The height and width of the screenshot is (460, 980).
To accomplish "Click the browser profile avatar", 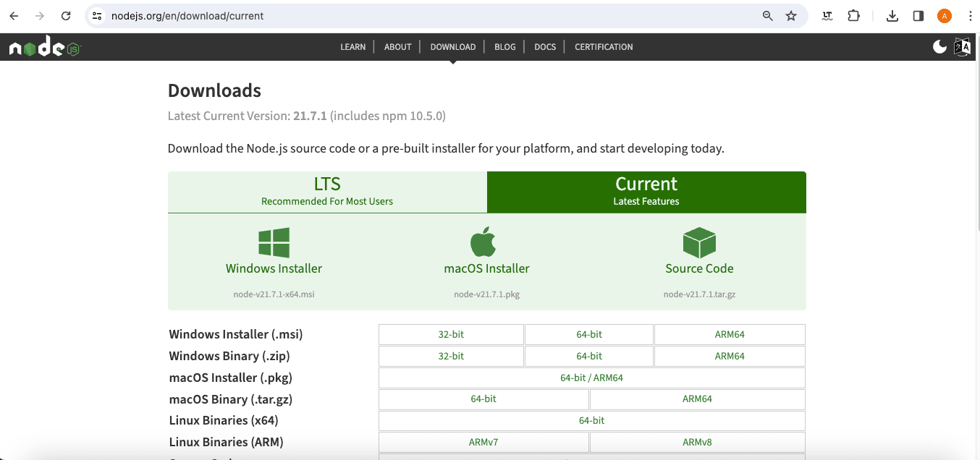I will tap(944, 15).
